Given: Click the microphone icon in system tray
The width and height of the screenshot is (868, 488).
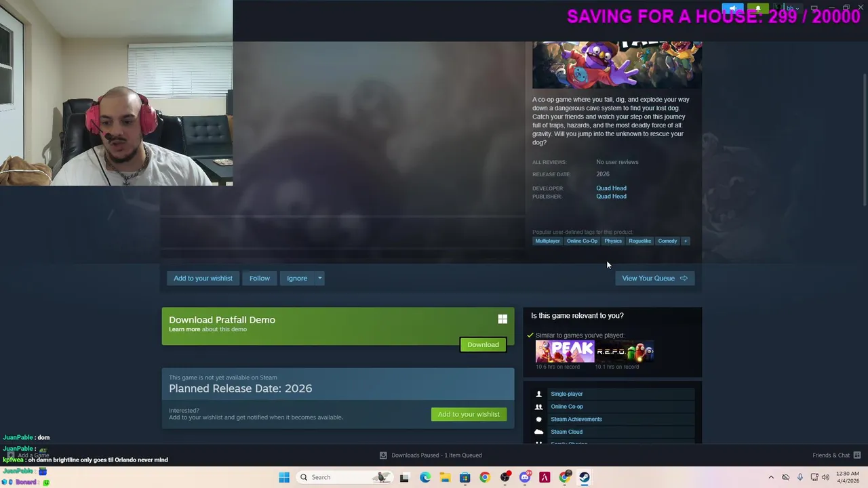Looking at the screenshot, I should point(800,477).
